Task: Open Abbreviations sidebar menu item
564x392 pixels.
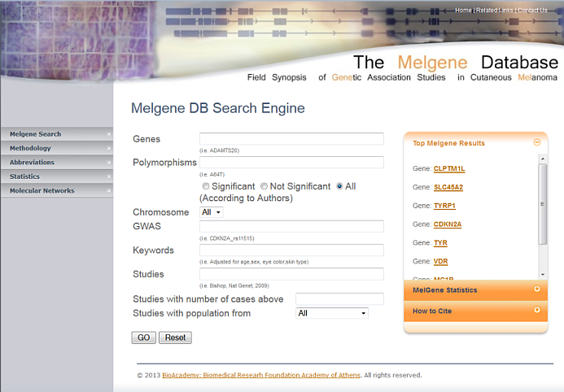Action: [57, 162]
